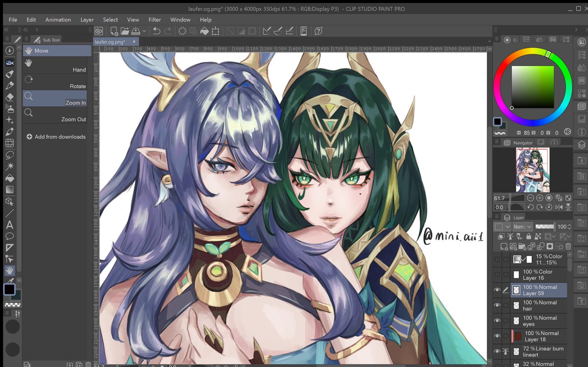
Task: Select the Text tool
Action: [9, 225]
